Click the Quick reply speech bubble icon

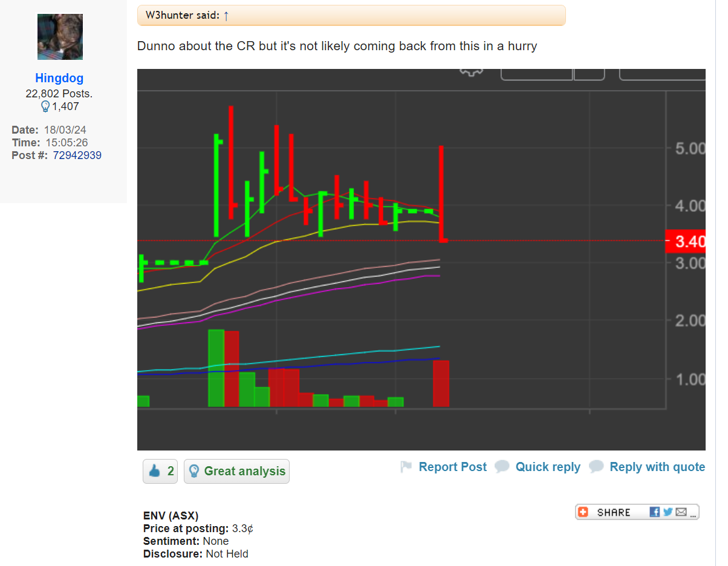[502, 467]
